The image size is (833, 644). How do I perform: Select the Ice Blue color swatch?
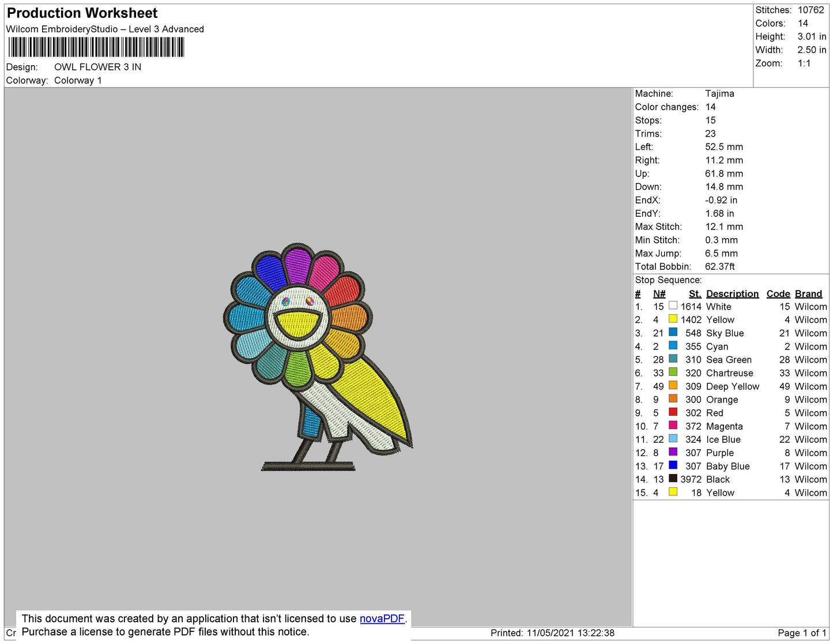[x=673, y=439]
